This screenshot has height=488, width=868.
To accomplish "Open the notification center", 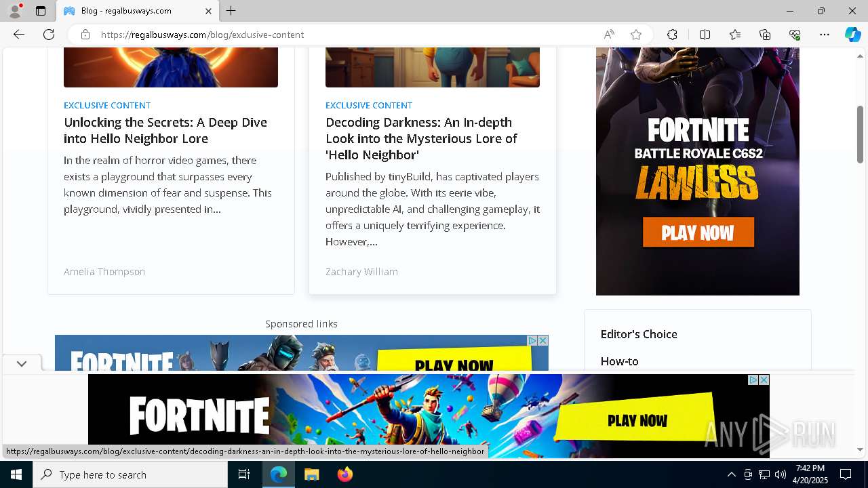I will 846,474.
